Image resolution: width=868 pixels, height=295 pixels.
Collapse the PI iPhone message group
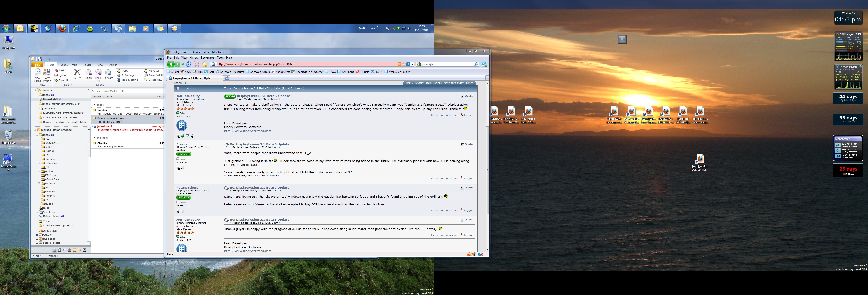[94, 138]
